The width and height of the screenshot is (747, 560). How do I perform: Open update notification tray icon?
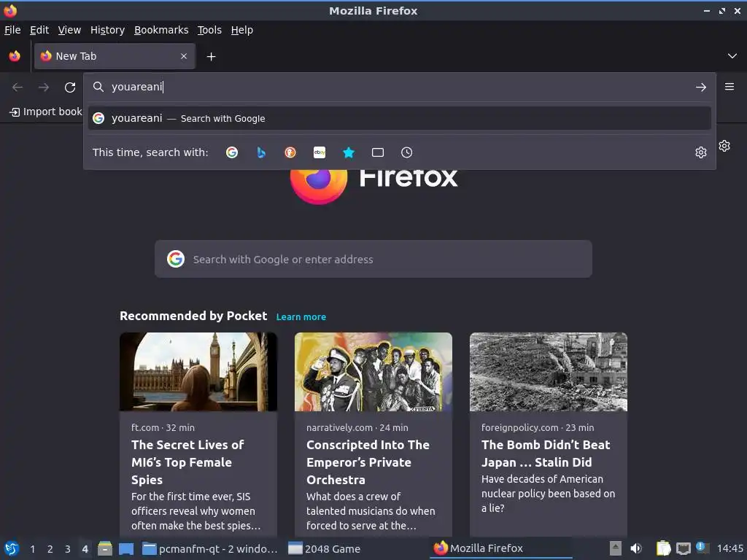pos(702,548)
